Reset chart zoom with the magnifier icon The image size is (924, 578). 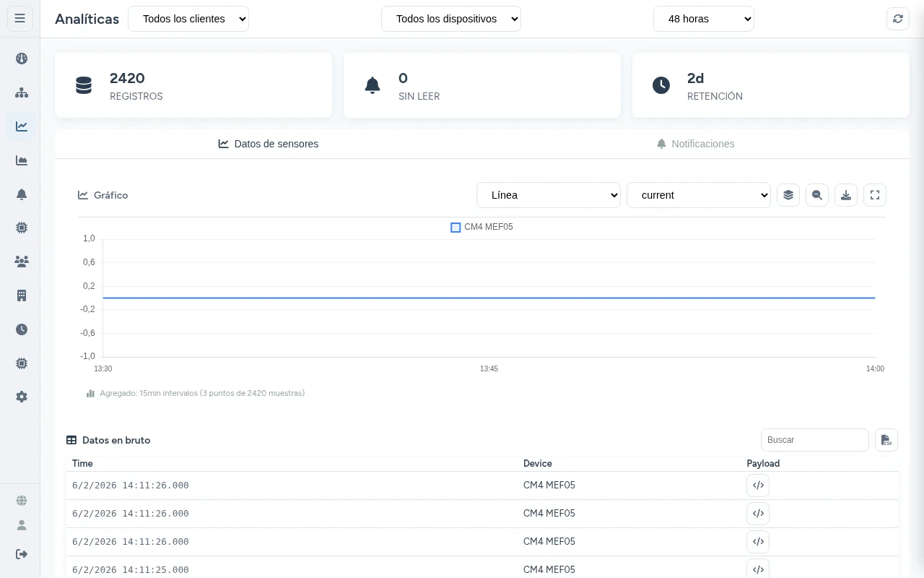(x=817, y=195)
